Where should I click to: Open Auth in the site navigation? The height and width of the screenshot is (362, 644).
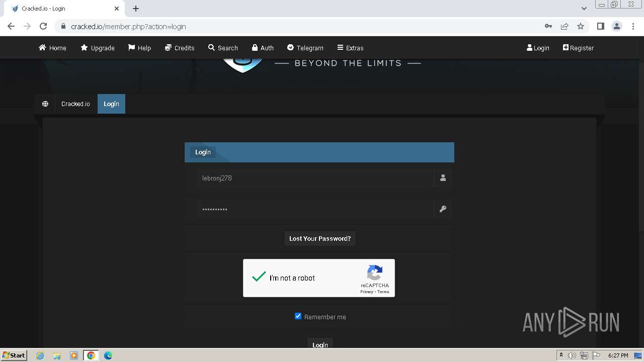point(263,48)
